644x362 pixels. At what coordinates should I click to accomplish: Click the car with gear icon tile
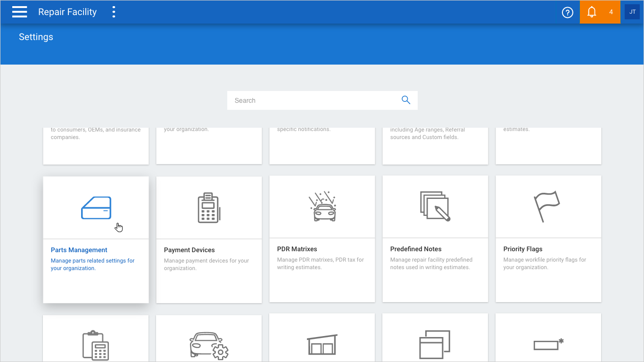tap(209, 345)
